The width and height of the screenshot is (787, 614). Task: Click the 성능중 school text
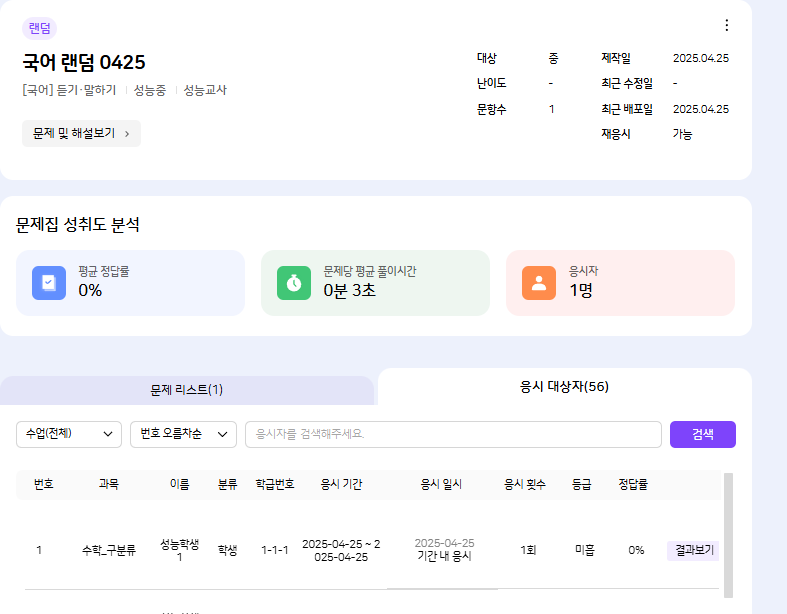point(150,90)
